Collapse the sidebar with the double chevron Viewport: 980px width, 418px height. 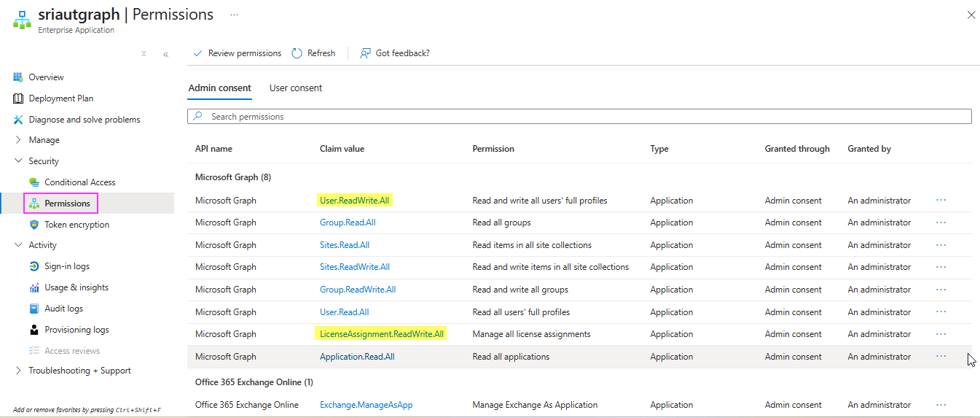[x=165, y=54]
